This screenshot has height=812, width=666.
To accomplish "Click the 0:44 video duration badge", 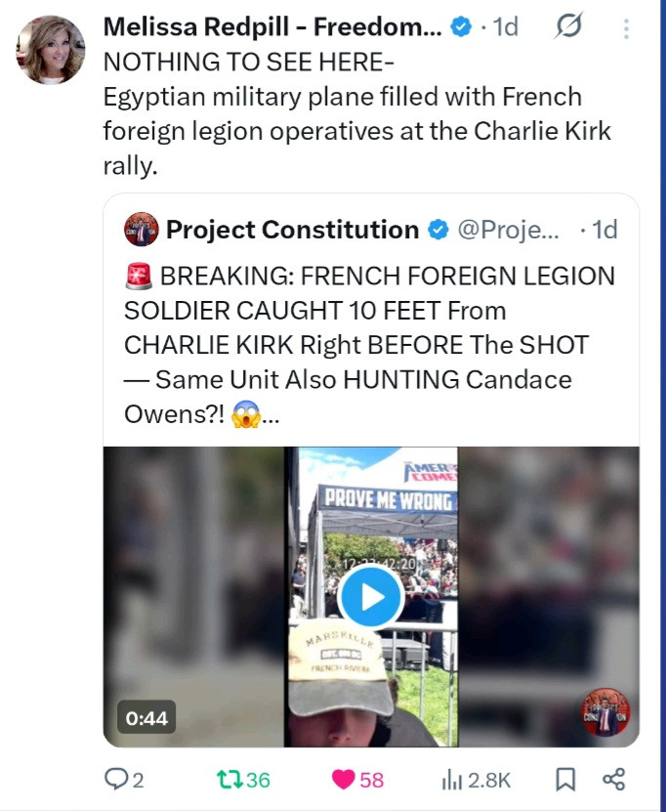I will pos(146,718).
